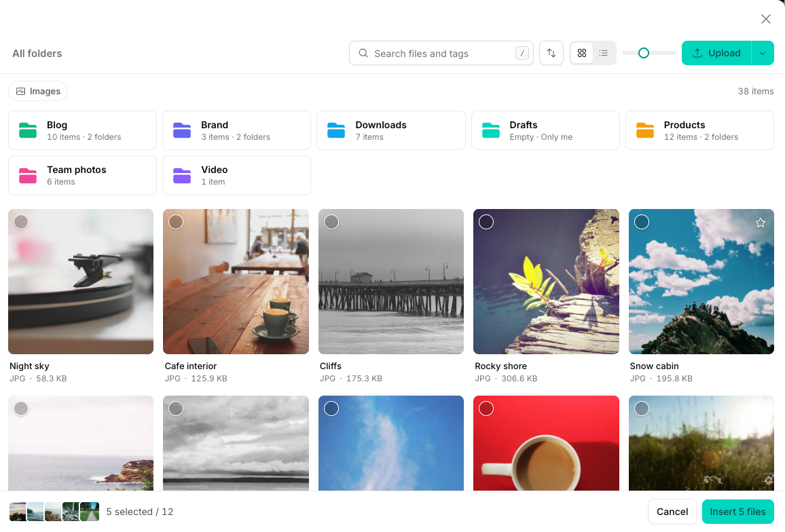Click the '5 selected / 12' text
This screenshot has width=785, height=532.
coord(140,512)
